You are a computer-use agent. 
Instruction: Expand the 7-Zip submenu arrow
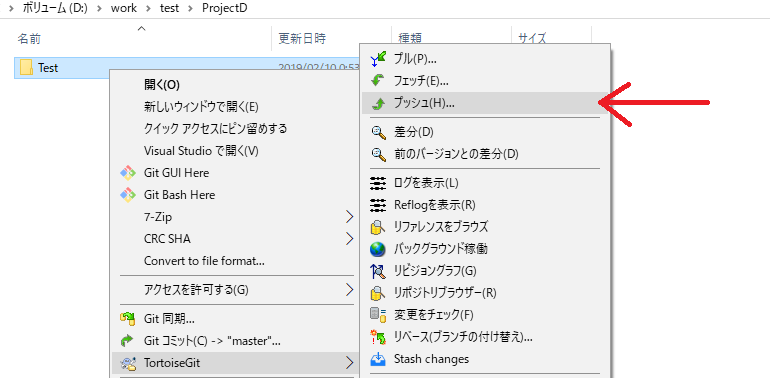[x=349, y=217]
